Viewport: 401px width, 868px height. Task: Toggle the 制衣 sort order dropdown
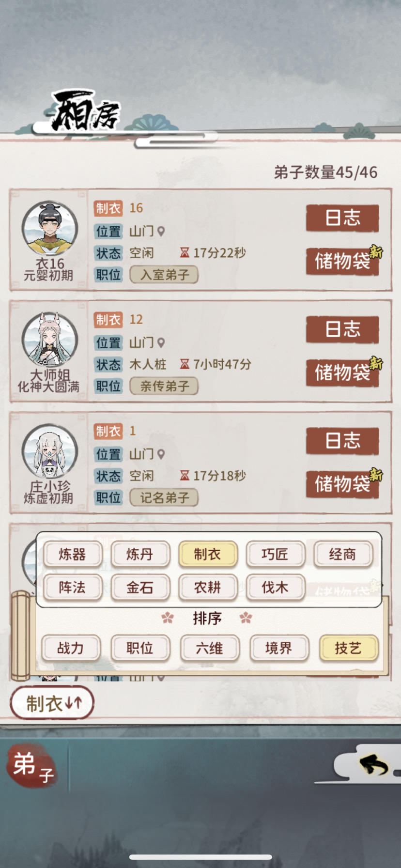pos(52,703)
